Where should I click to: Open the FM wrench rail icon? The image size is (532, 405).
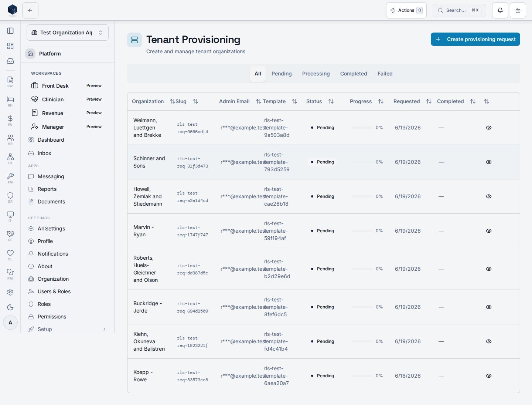point(10,178)
